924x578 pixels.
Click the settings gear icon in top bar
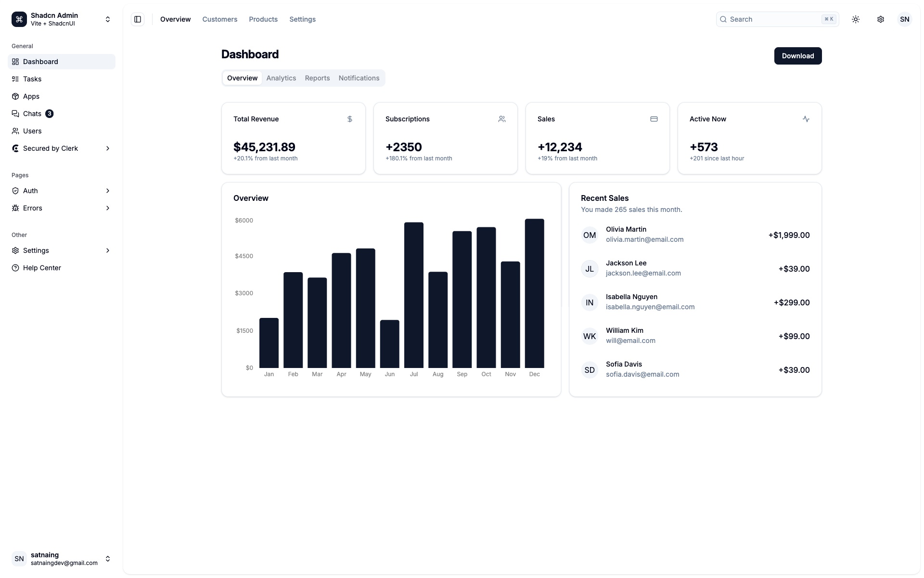point(881,19)
